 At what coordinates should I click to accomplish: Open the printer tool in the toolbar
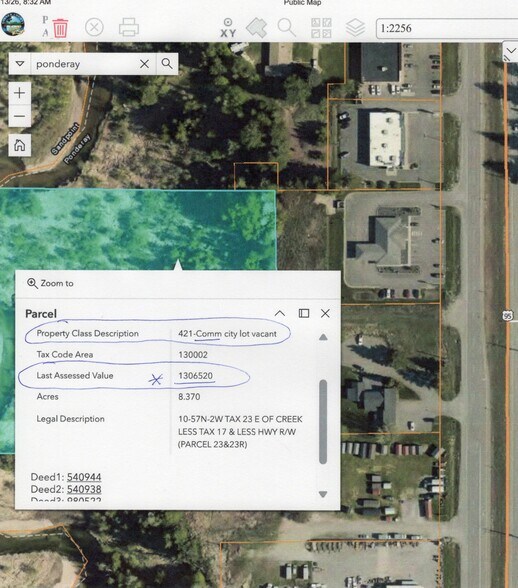point(129,27)
